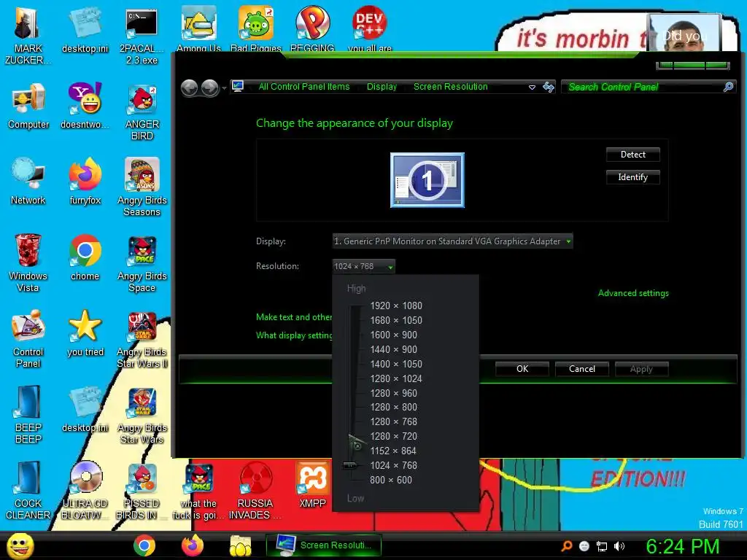Select the DEV C++ desktop icon
The width and height of the screenshot is (747, 560).
tap(369, 28)
